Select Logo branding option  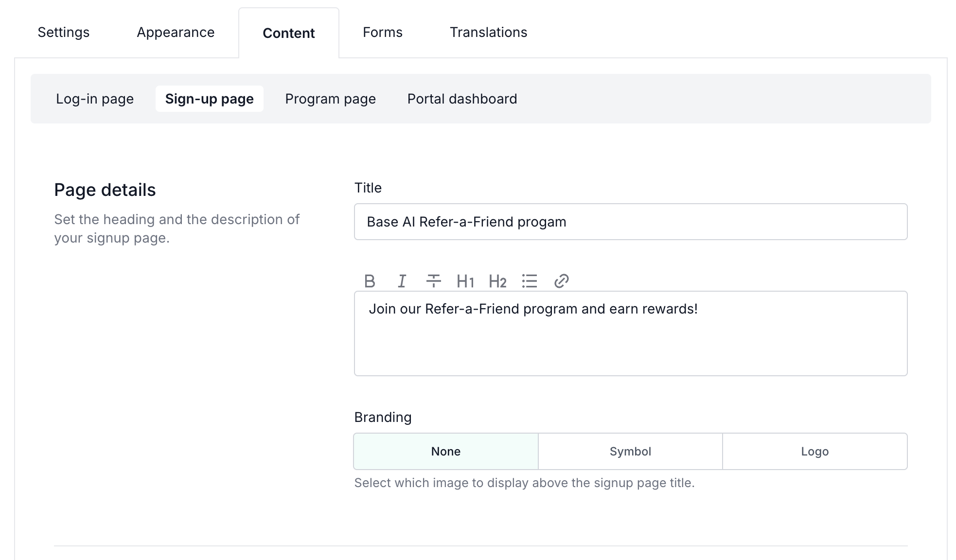[815, 451]
